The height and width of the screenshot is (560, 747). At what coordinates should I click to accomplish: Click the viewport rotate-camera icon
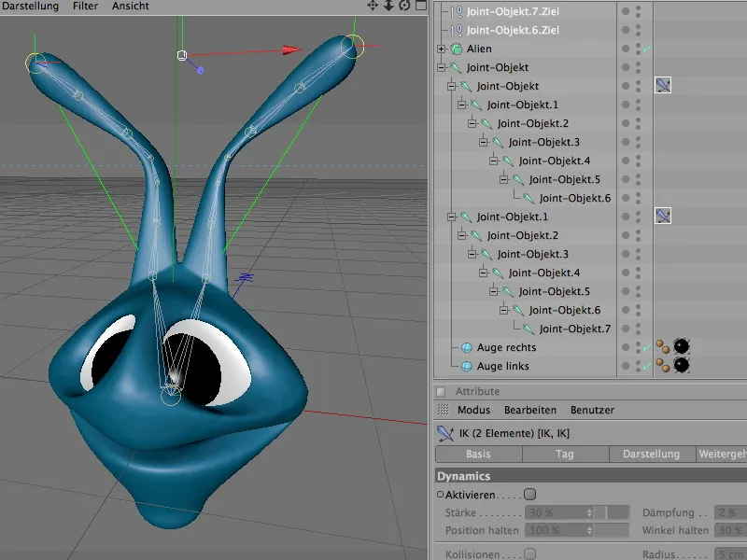(x=404, y=6)
